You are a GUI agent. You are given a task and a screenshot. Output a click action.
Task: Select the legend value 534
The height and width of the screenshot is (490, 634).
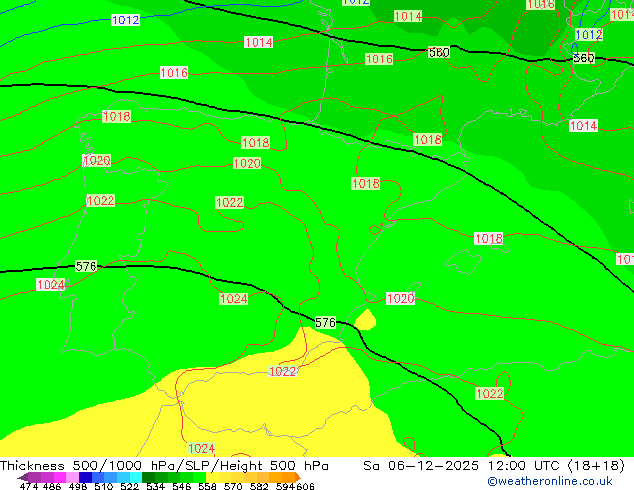pos(156,486)
